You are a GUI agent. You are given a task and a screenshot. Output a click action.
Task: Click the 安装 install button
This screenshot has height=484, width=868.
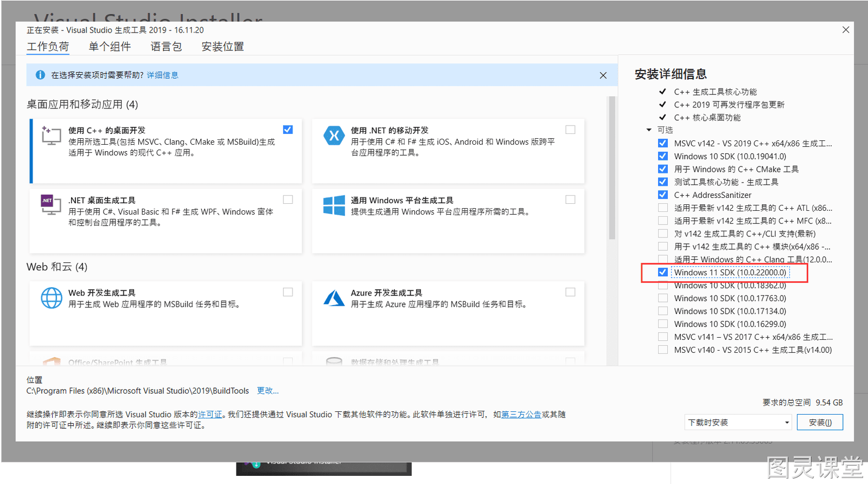click(820, 422)
